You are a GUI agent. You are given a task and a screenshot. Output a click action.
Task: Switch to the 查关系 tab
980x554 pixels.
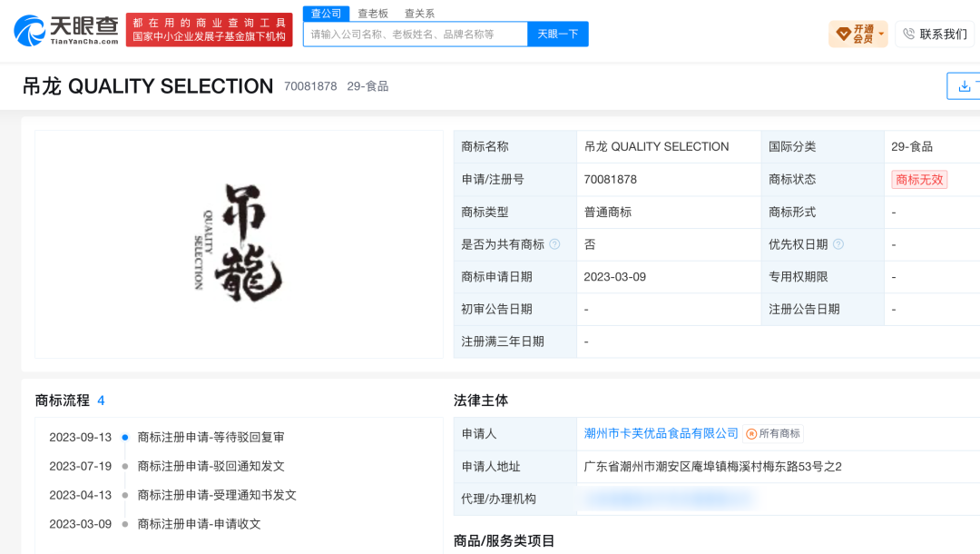click(419, 13)
